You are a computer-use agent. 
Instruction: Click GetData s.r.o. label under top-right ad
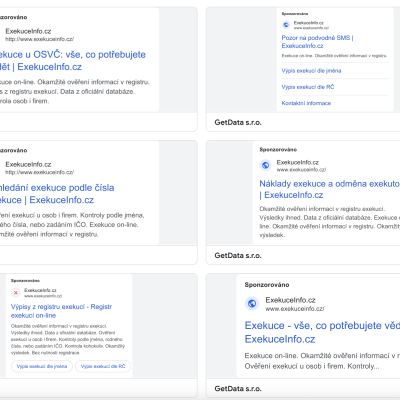coord(238,122)
